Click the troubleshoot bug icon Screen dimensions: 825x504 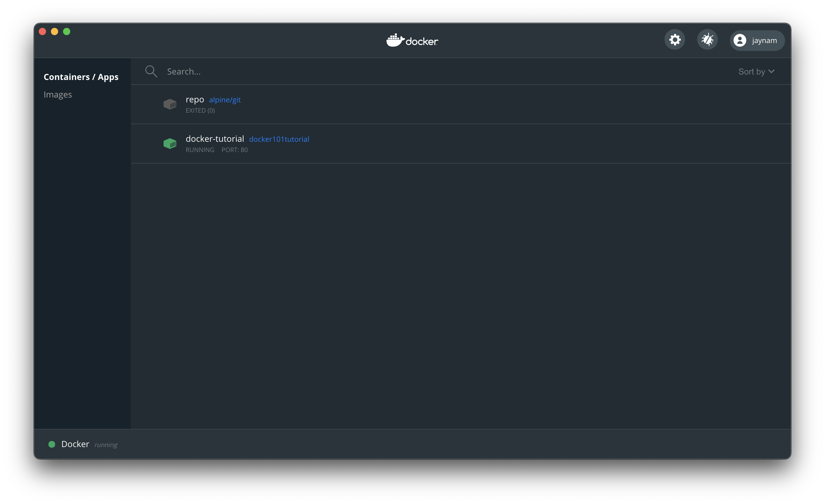(707, 40)
